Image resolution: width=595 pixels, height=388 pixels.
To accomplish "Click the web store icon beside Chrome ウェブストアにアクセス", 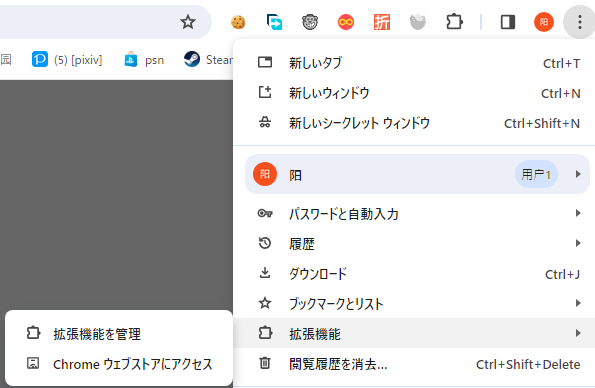I will (x=33, y=363).
